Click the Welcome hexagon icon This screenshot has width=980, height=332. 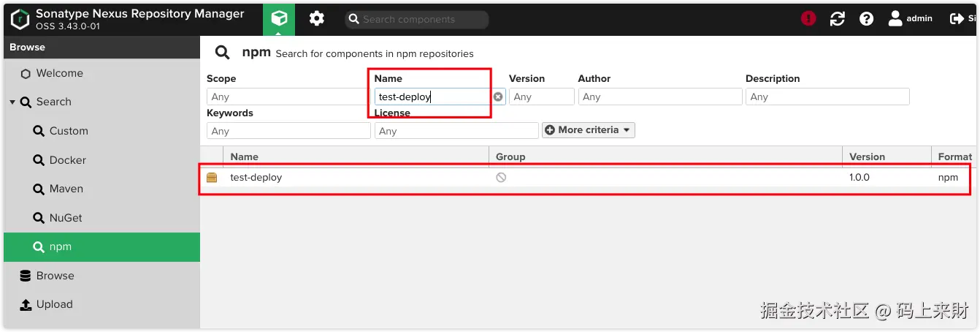point(26,74)
